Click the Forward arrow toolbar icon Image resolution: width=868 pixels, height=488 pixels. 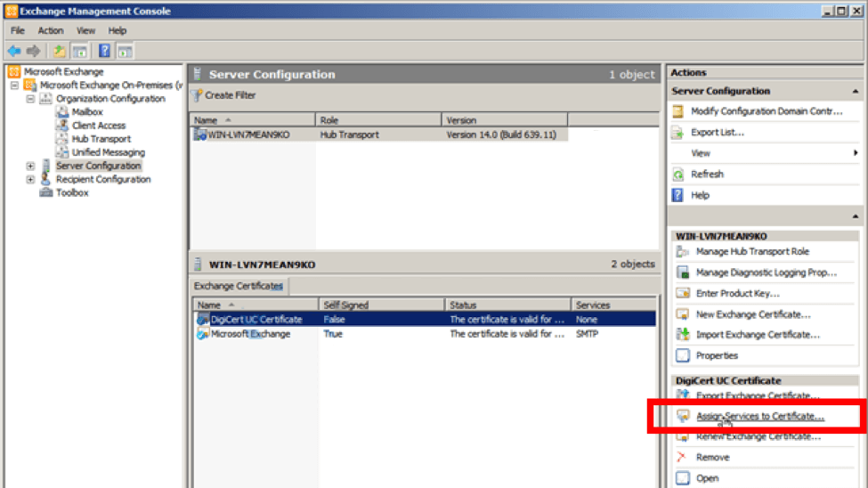33,52
